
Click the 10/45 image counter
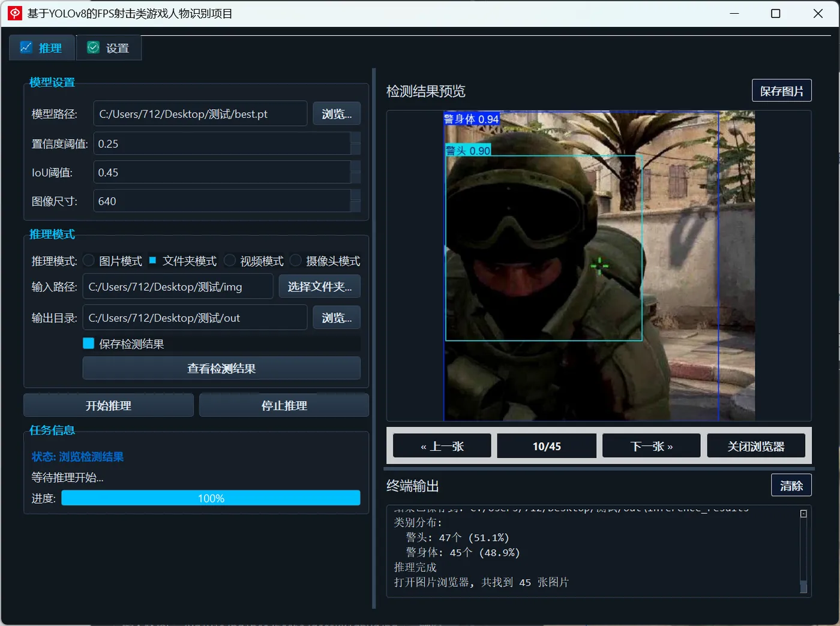(547, 446)
